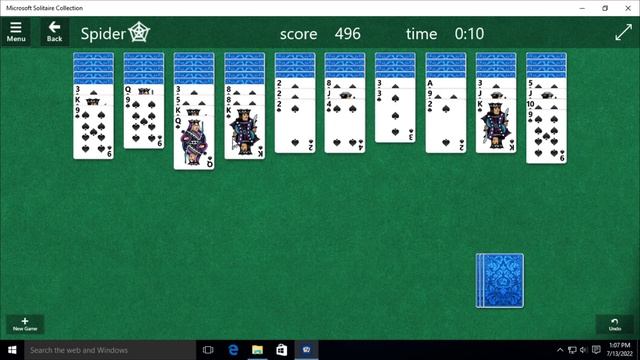This screenshot has height=360, width=640.
Task: Click the Search the web and Windows box
Action: coord(110,350)
